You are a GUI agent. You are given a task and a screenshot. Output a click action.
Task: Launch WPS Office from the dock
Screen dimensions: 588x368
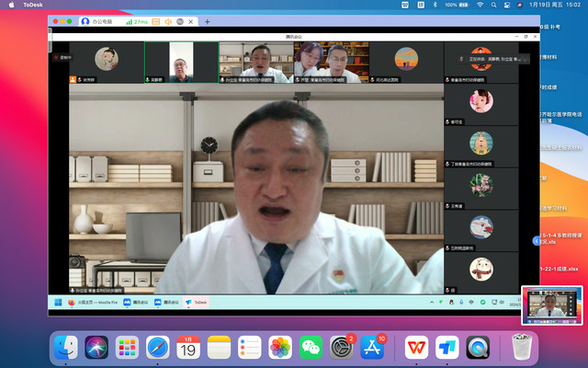coord(416,348)
